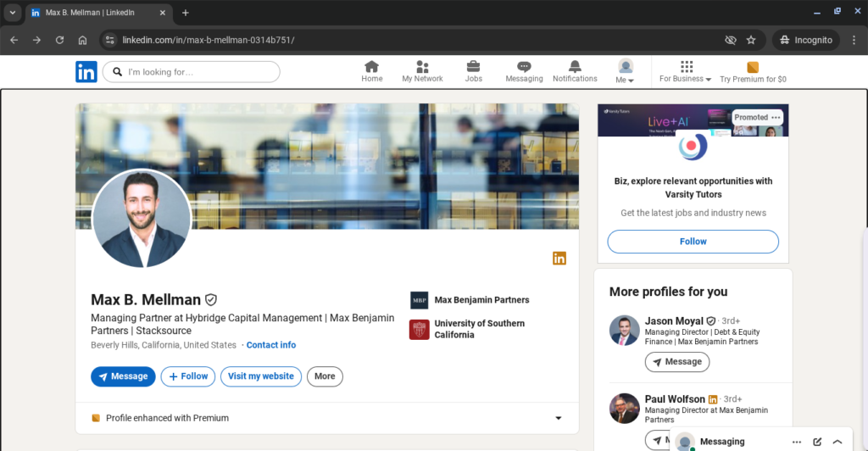This screenshot has width=868, height=451.
Task: Expand the Messaging overlay chevron
Action: [x=837, y=442]
